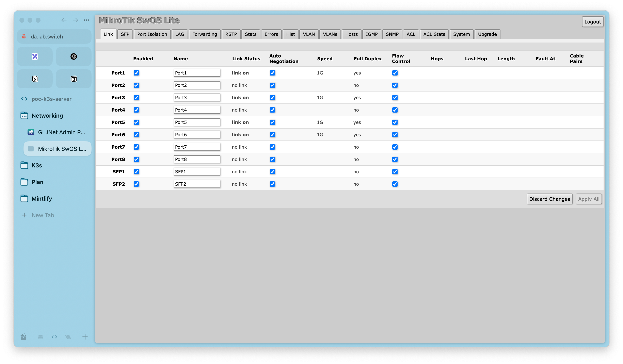The width and height of the screenshot is (623, 364).
Task: Open the archive box icon in sidebar footer
Action: [23, 337]
